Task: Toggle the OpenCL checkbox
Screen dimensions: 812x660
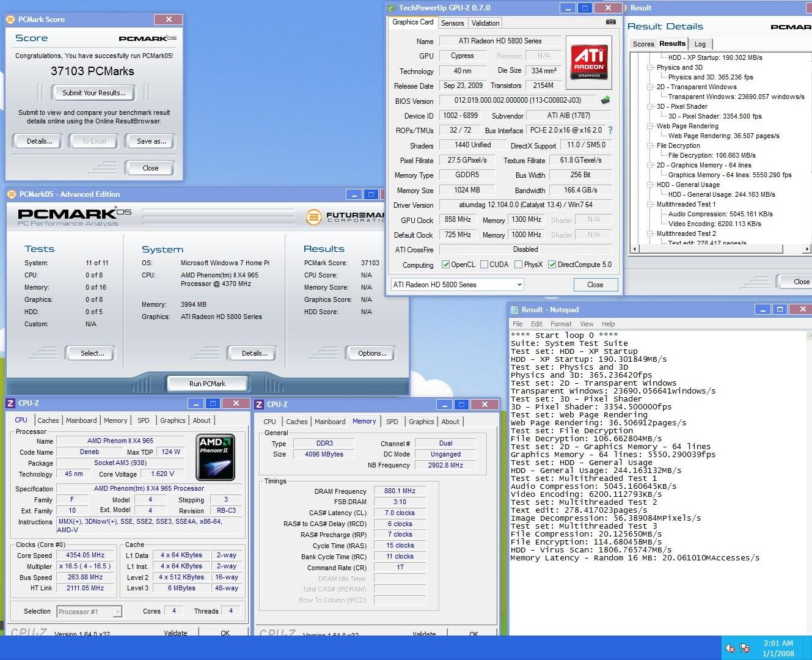Action: (445, 265)
